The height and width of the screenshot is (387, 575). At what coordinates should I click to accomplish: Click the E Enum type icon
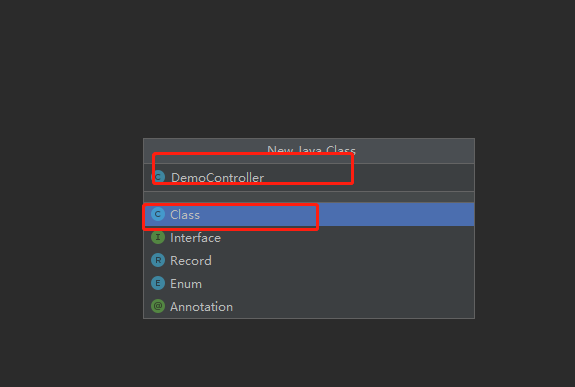(x=158, y=283)
